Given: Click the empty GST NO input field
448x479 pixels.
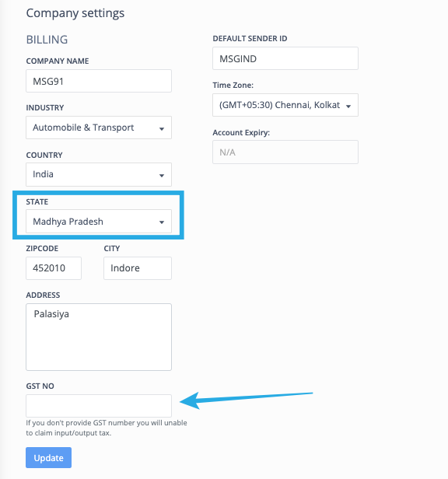Looking at the screenshot, I should pyautogui.click(x=99, y=406).
